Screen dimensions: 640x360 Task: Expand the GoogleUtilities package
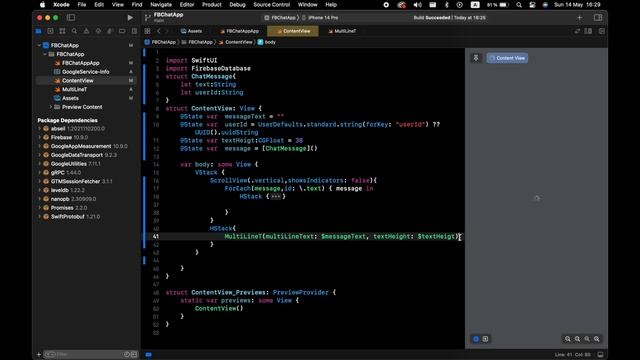tap(40, 164)
